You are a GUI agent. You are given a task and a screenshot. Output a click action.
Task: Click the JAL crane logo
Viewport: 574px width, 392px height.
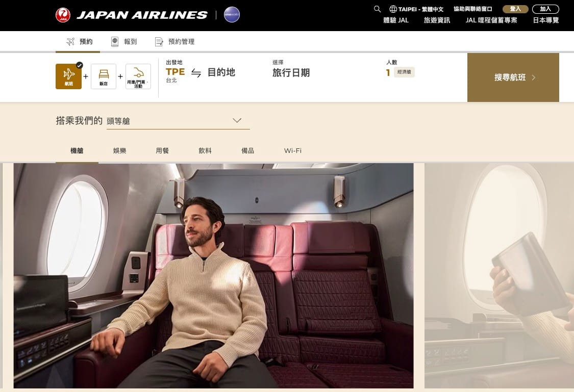coord(63,15)
